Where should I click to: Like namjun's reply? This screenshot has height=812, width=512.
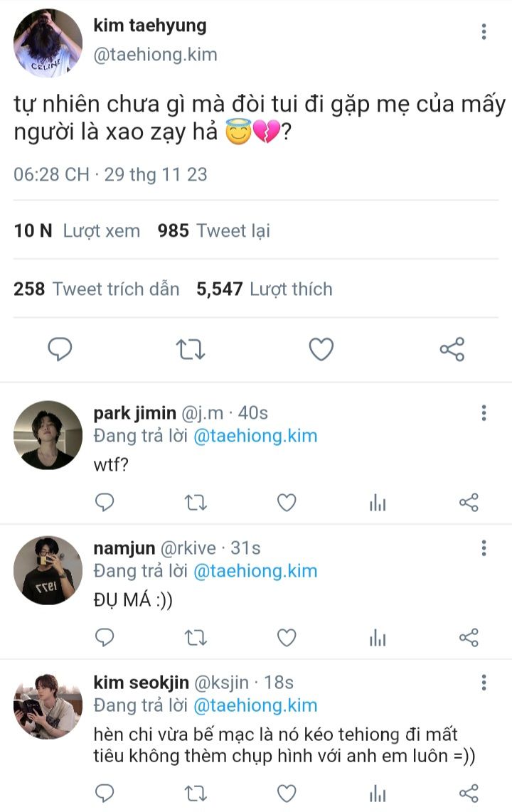(x=287, y=638)
